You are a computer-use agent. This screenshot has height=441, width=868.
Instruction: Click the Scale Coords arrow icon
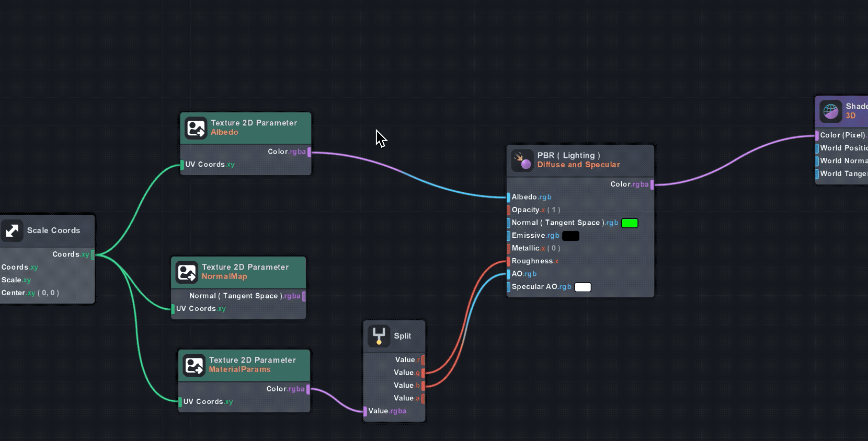[x=12, y=230]
